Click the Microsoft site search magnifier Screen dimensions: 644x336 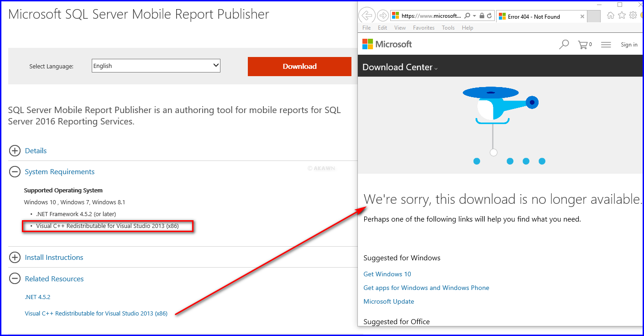click(x=564, y=44)
